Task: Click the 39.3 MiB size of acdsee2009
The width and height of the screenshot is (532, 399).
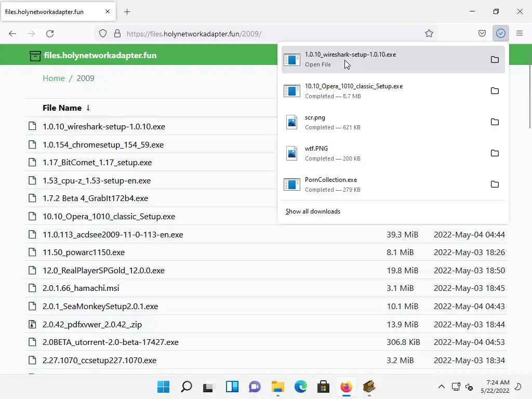Action: [x=403, y=234]
